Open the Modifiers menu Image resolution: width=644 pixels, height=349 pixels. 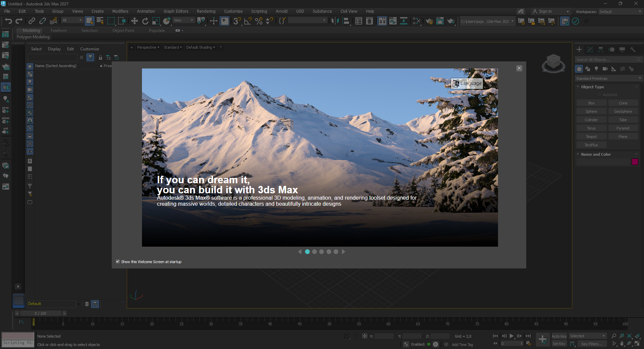pos(120,11)
